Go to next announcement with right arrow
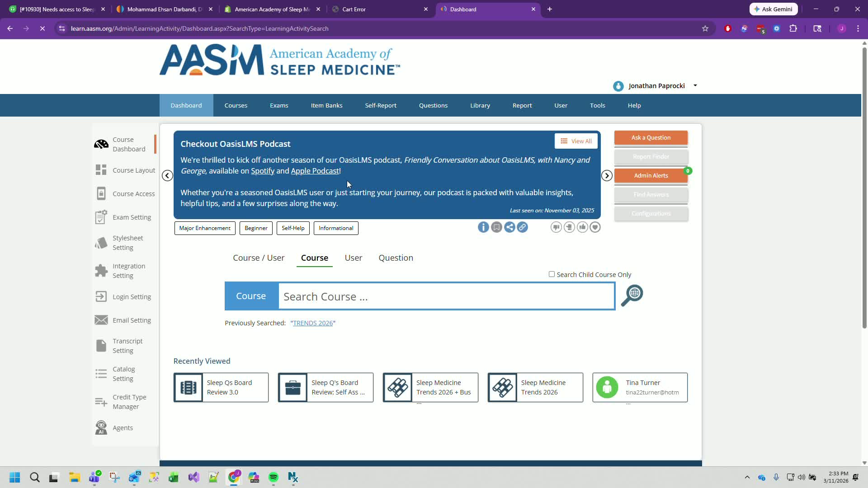868x488 pixels. click(x=607, y=176)
